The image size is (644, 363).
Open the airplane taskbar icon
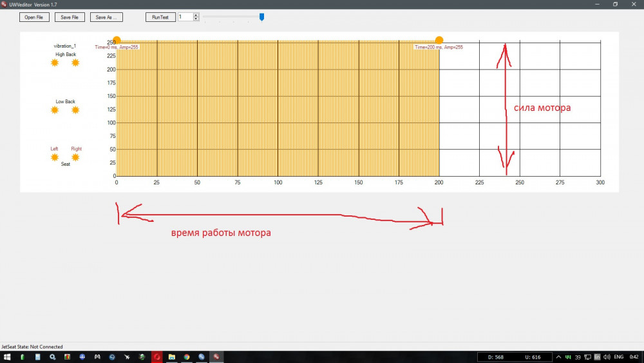(x=127, y=357)
